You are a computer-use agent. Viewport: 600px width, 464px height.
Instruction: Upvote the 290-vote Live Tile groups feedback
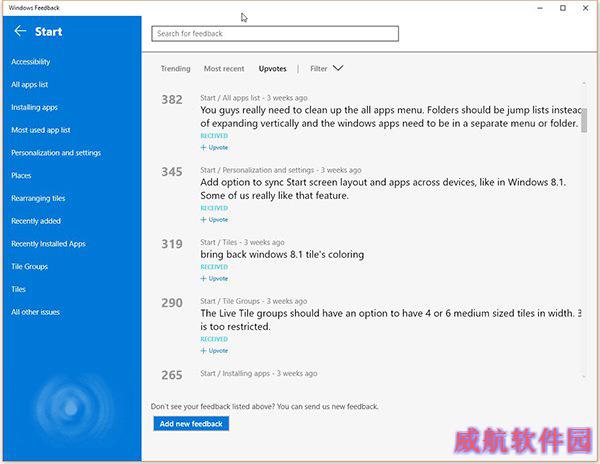pos(214,351)
